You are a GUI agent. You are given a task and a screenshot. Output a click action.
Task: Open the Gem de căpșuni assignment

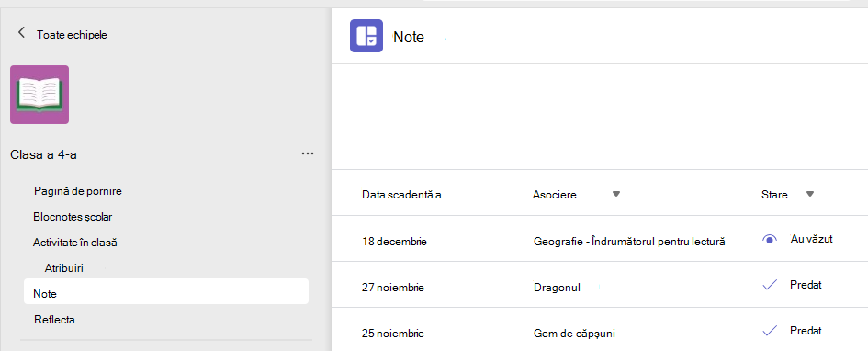(x=575, y=334)
